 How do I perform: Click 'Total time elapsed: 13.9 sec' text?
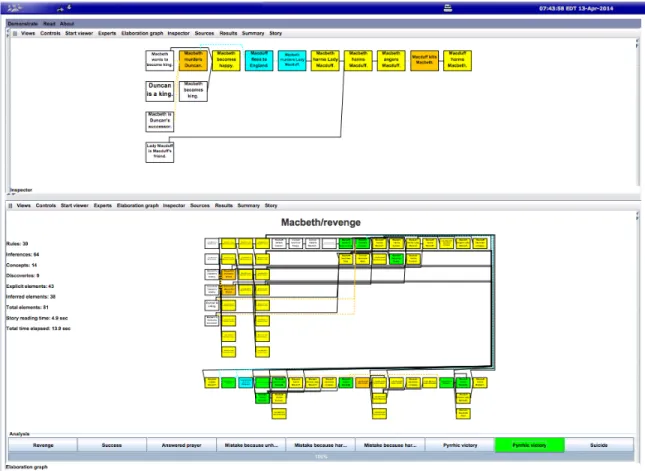coord(38,329)
